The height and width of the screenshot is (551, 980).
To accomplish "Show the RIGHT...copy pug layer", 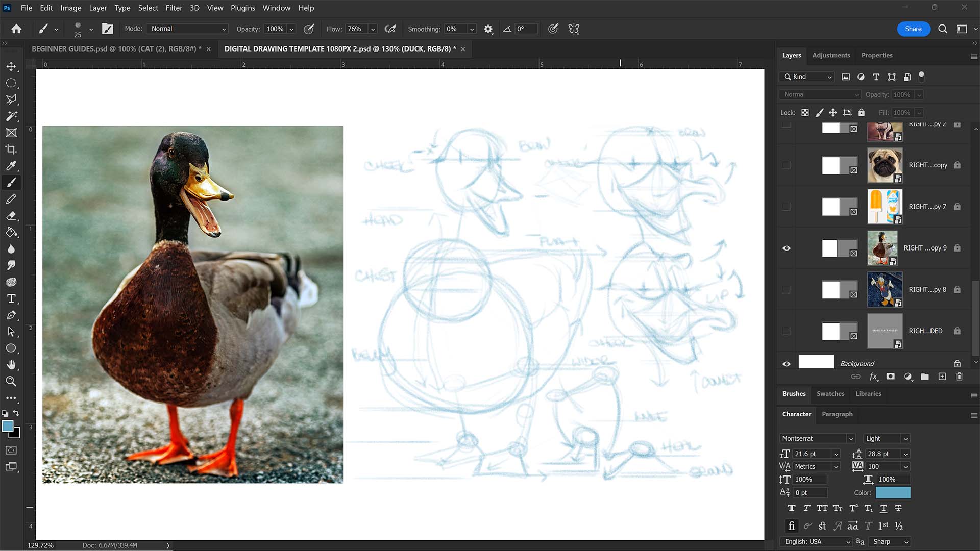I will coord(787,165).
